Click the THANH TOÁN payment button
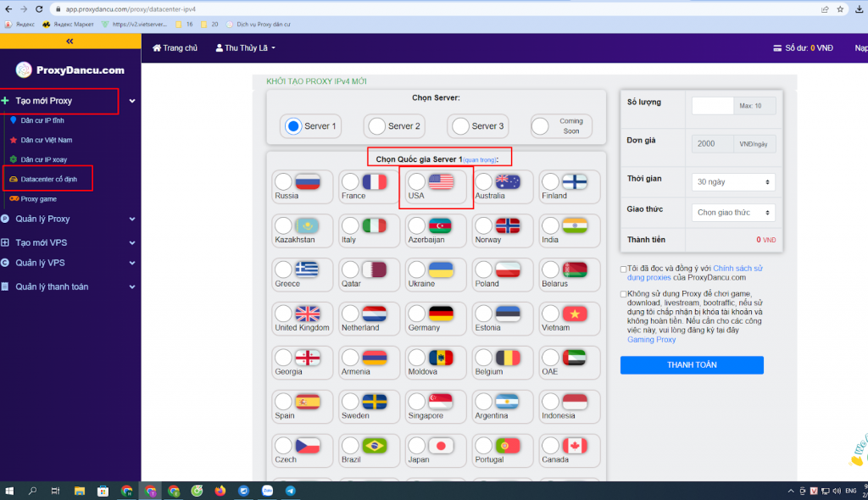 pos(692,365)
